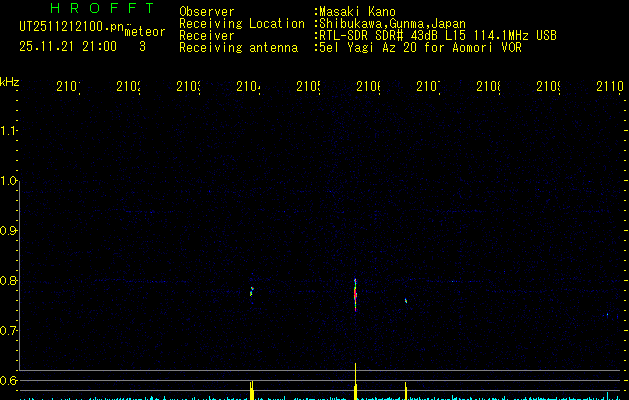Select the 1.0 frequency axis tick

(10, 181)
